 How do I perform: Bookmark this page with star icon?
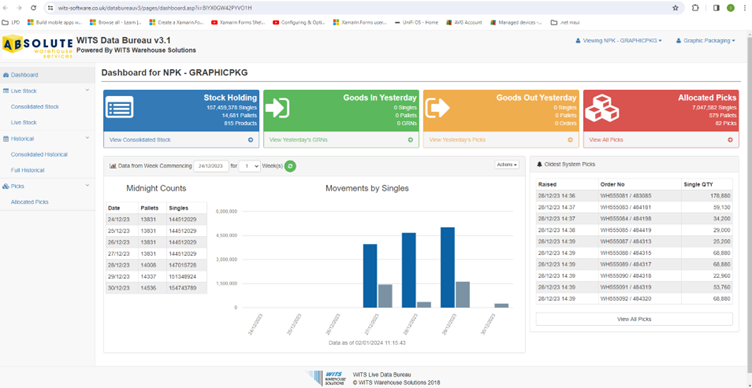tap(675, 8)
